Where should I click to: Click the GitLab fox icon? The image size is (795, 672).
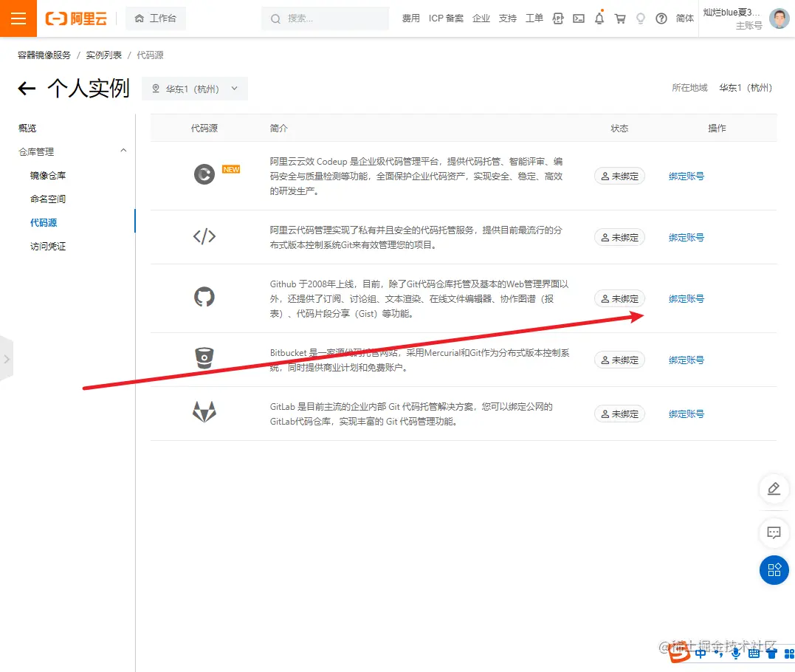[204, 412]
